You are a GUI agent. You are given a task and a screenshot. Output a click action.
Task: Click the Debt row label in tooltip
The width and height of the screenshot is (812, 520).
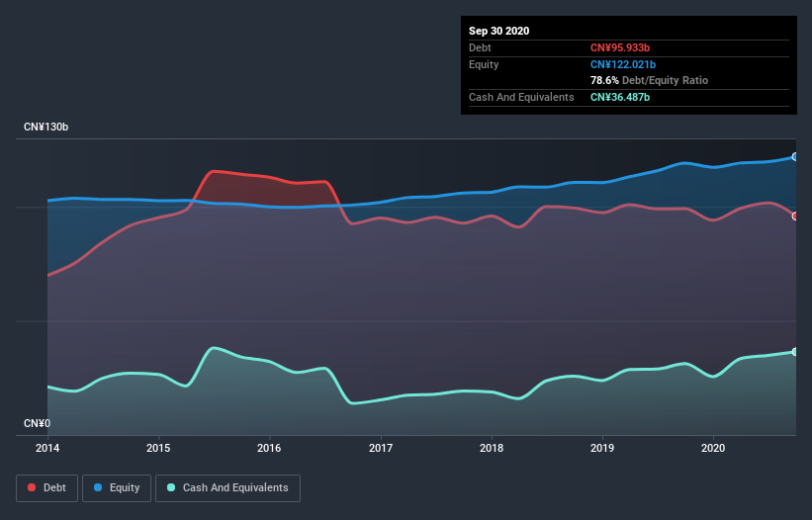tap(480, 47)
